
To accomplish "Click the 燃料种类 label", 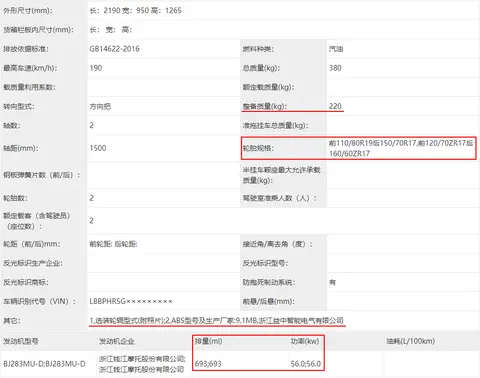I will tap(258, 49).
